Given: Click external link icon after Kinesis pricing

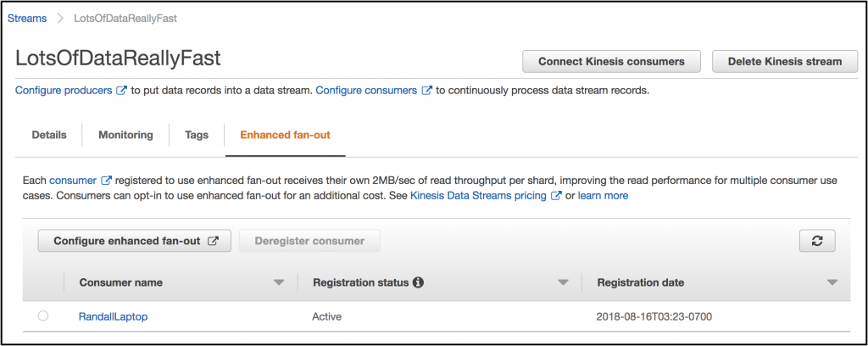Looking at the screenshot, I should pos(556,196).
